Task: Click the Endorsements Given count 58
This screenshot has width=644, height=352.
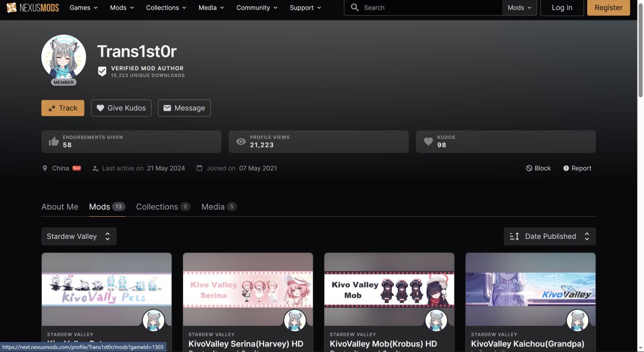Action: 67,145
